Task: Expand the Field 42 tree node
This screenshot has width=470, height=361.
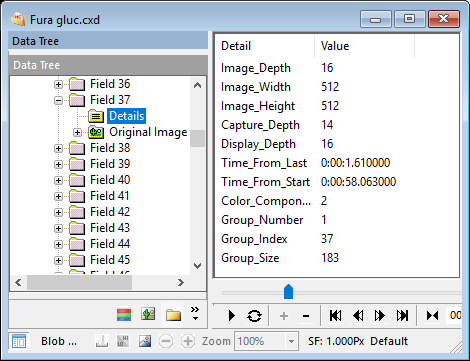Action: coord(58,212)
